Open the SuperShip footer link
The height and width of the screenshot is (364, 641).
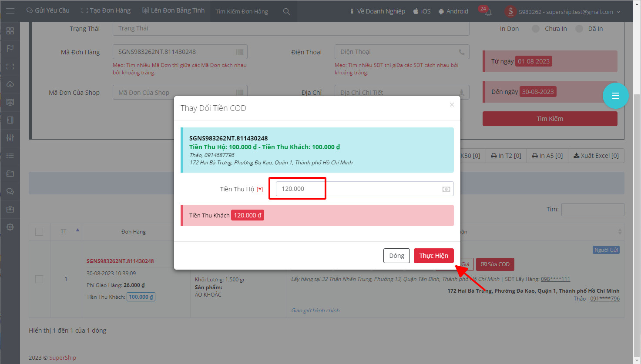tap(63, 358)
